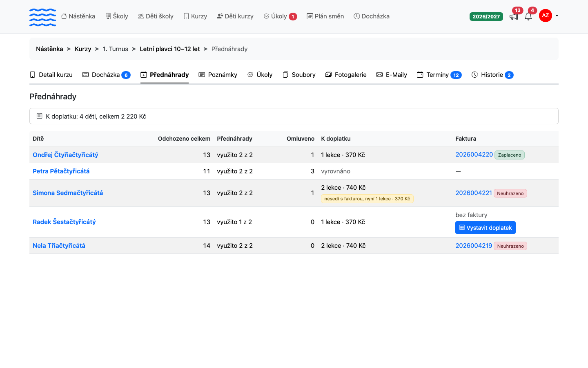Open Školy in the navigation bar
Screen dimensions: 588x368
pyautogui.click(x=117, y=16)
